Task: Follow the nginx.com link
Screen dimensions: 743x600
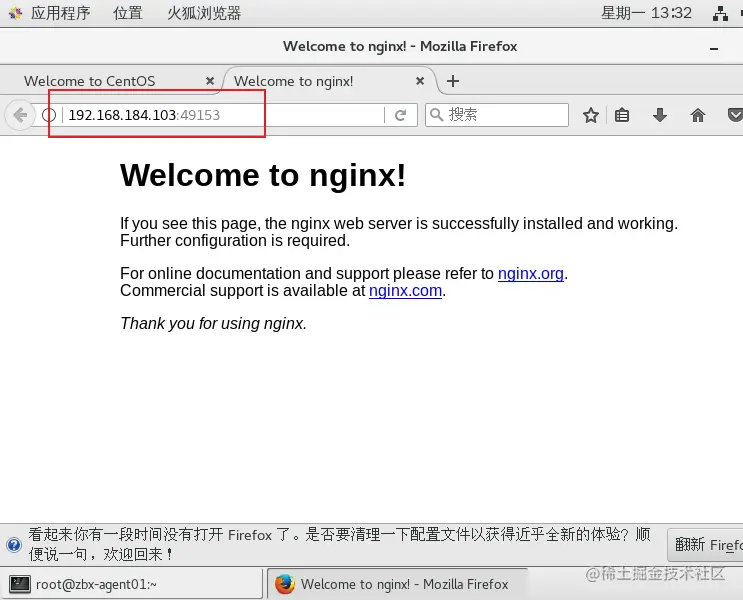Action: pos(405,291)
